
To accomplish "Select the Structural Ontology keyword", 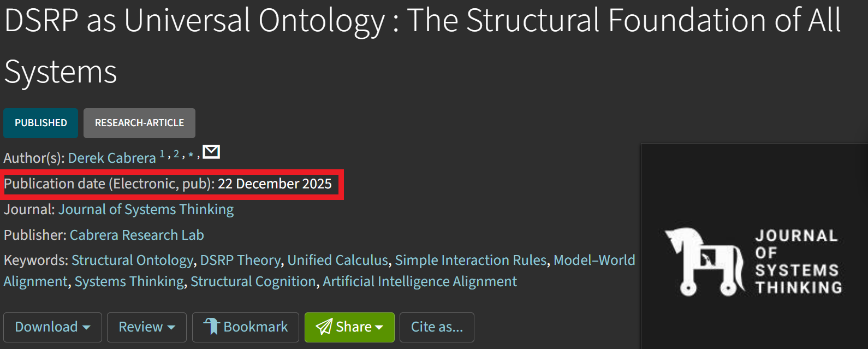I will pyautogui.click(x=132, y=260).
